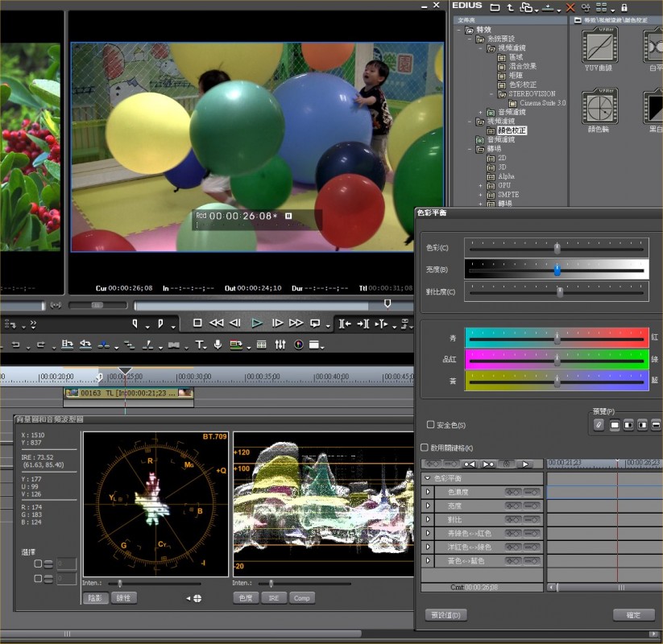Click the vectorscope toggle icon in toolbar
This screenshot has width=663, height=644.
[299, 345]
